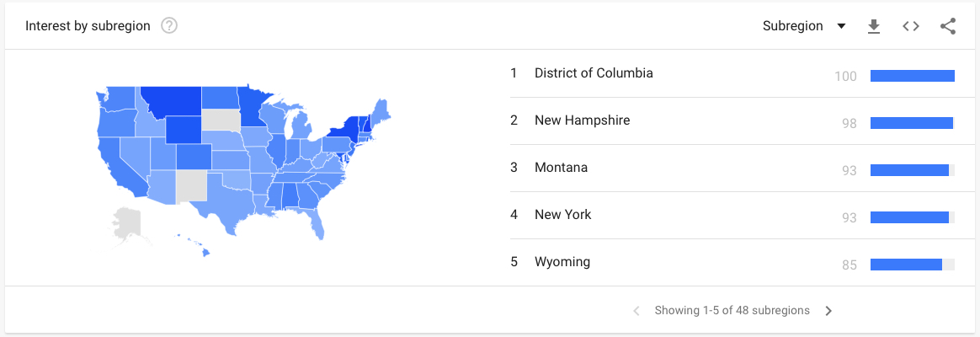Click the Subregion dropdown arrow
The image size is (980, 337).
[840, 26]
